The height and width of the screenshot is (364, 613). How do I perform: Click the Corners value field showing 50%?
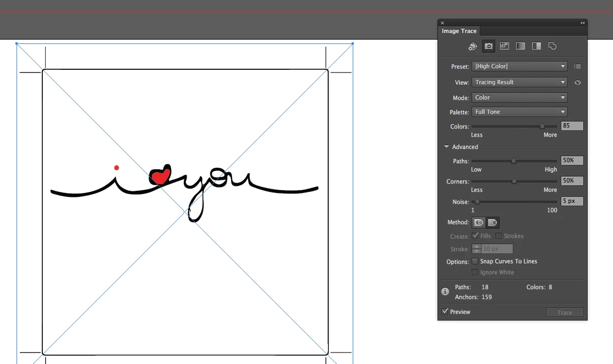572,181
